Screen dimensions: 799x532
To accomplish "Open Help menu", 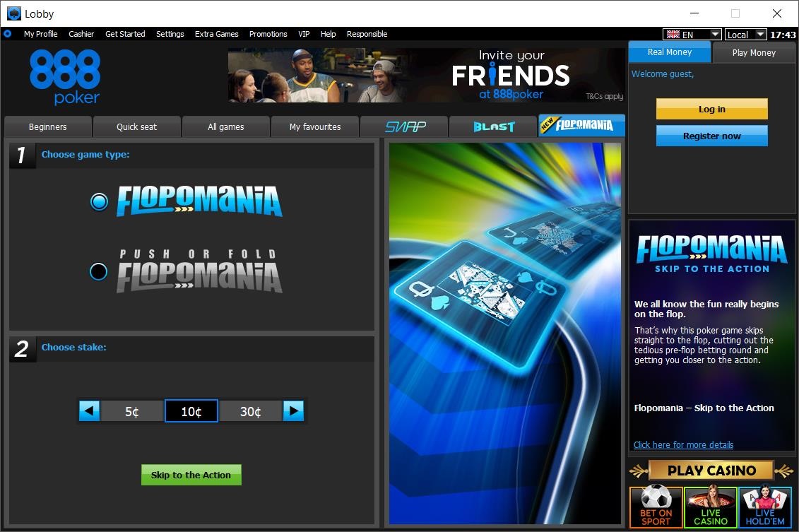I will 329,34.
